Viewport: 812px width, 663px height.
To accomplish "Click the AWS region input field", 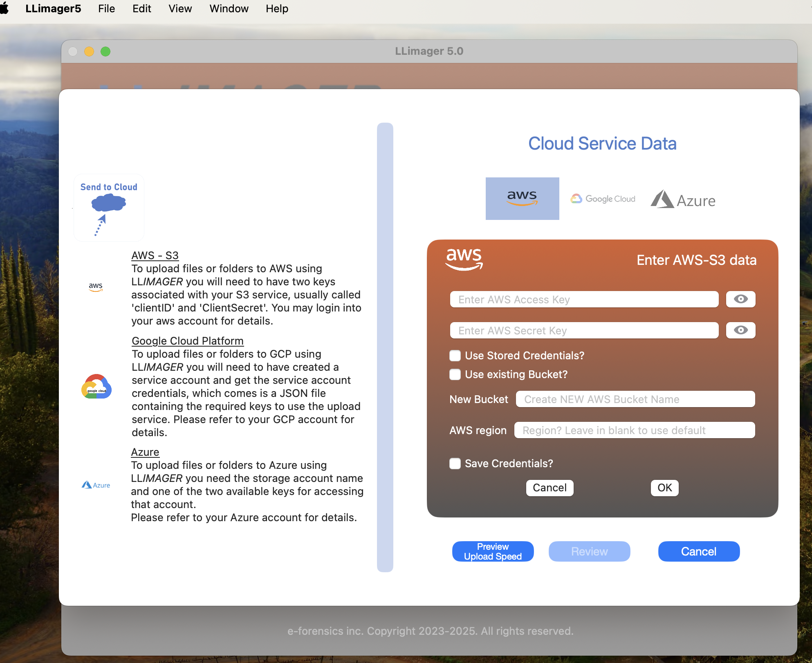I will [x=634, y=430].
